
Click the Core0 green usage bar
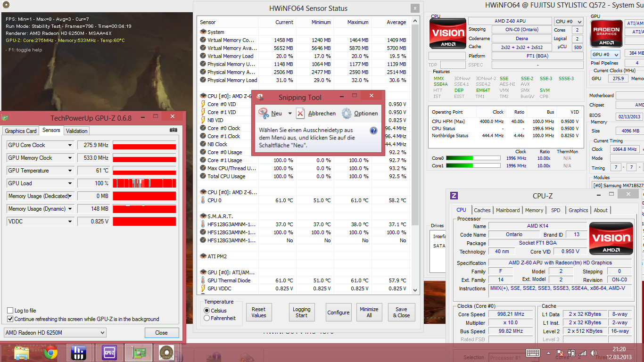[x=473, y=158]
